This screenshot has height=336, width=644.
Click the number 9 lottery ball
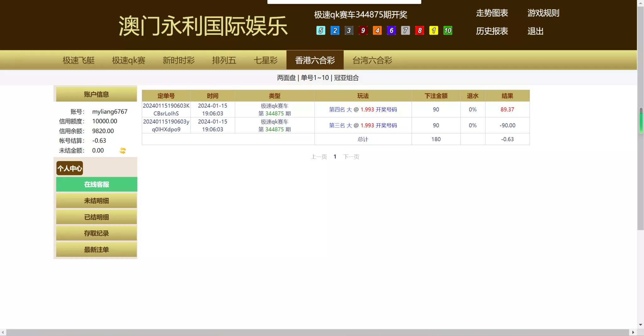coord(363,31)
